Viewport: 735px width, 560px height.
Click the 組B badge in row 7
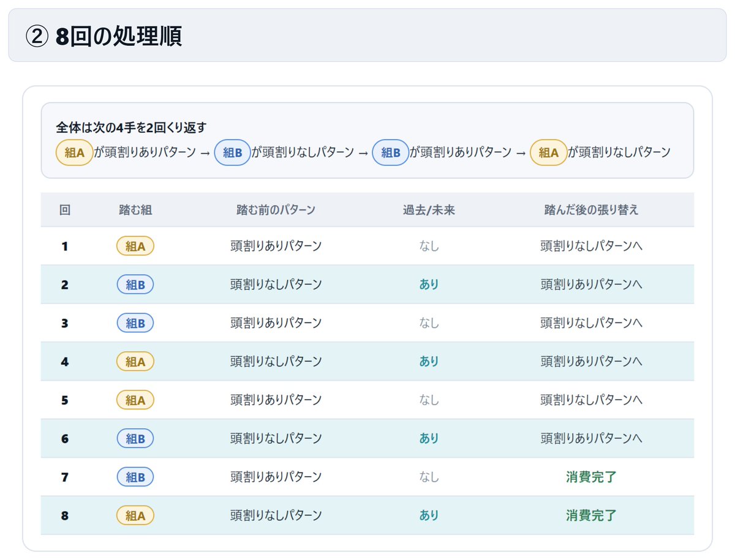(135, 477)
